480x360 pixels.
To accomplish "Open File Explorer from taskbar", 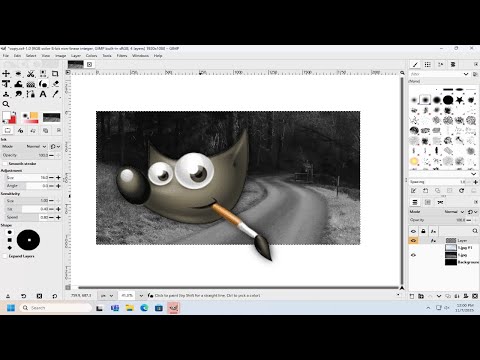I will point(129,308).
